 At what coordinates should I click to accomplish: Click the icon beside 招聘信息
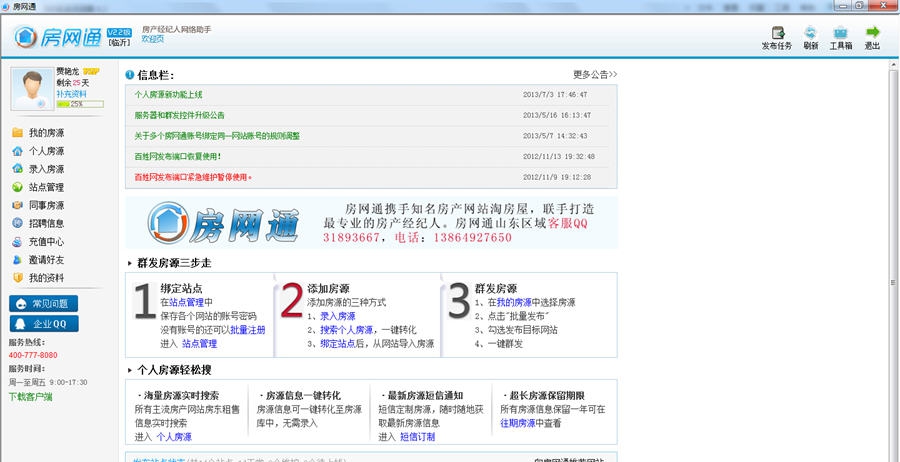[17, 223]
